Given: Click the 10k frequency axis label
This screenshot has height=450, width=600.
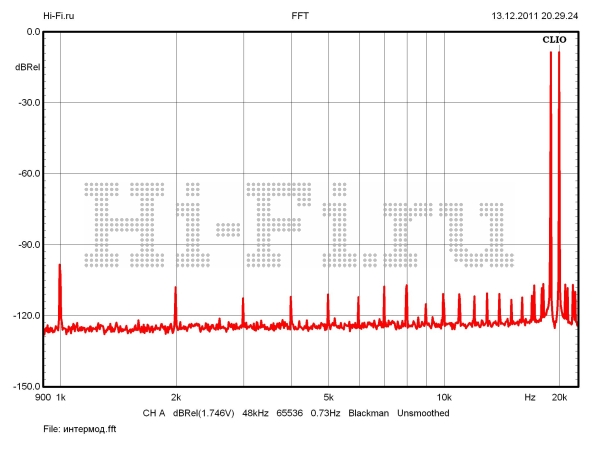Looking at the screenshot, I should (x=444, y=398).
